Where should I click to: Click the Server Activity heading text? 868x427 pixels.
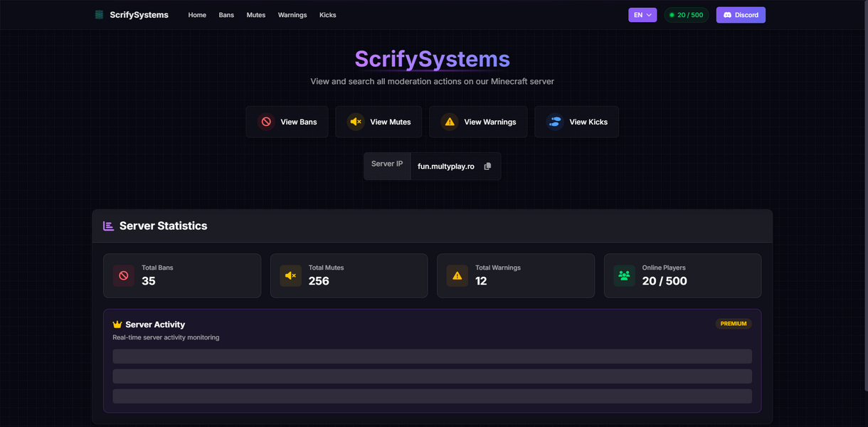pyautogui.click(x=155, y=325)
